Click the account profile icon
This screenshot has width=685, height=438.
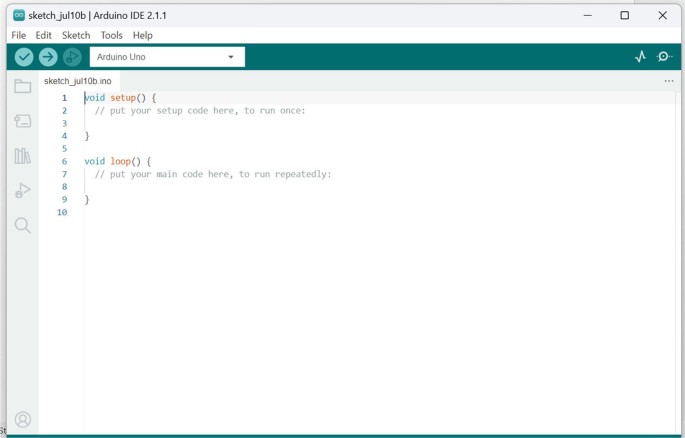point(22,420)
